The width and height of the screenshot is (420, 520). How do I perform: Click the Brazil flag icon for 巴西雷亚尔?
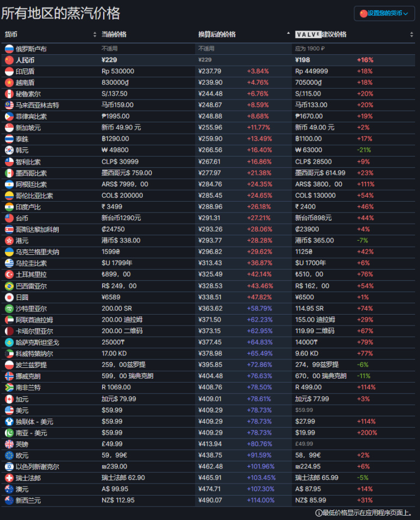[x=9, y=286]
